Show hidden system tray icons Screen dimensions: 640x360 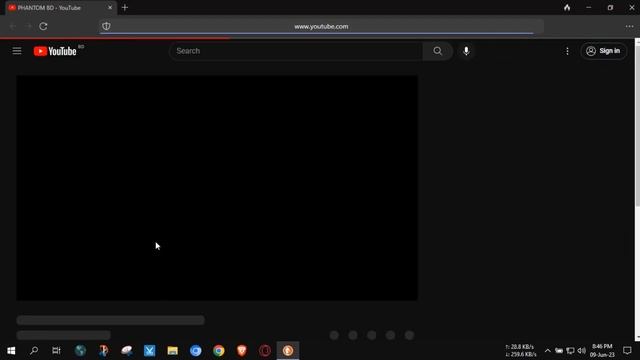(x=548, y=351)
